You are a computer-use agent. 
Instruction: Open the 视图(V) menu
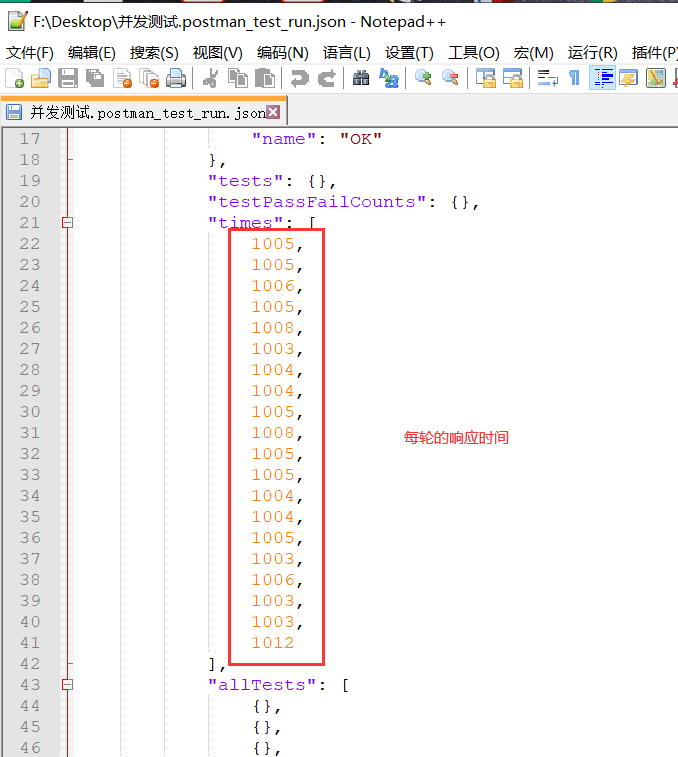point(217,53)
